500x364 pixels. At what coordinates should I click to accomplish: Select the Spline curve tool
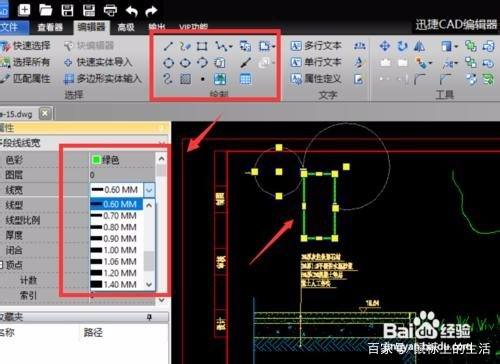click(168, 79)
